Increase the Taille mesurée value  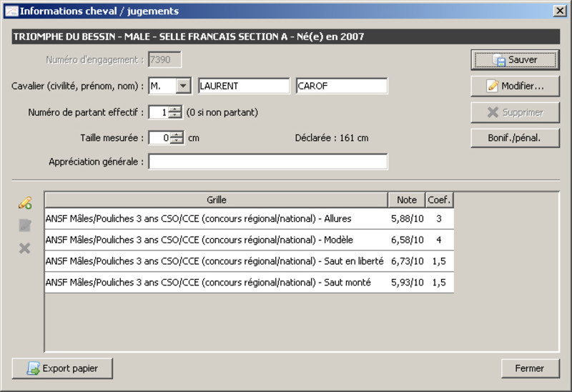pos(177,134)
